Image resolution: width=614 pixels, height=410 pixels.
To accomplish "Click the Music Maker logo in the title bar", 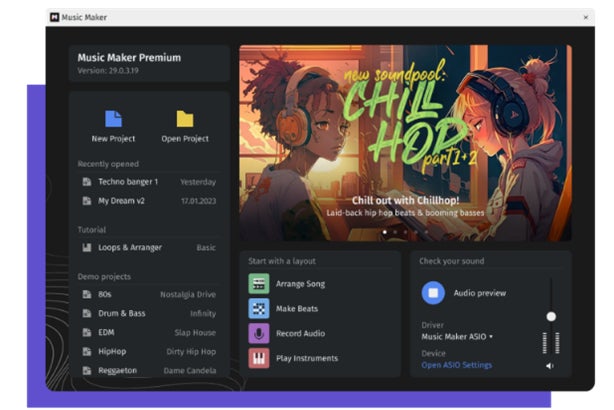I will (54, 17).
